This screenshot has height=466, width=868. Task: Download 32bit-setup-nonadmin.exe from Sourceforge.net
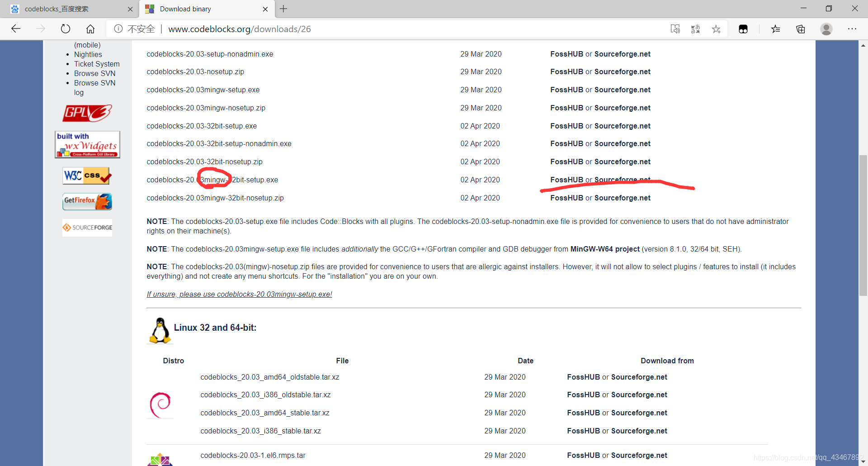point(623,143)
